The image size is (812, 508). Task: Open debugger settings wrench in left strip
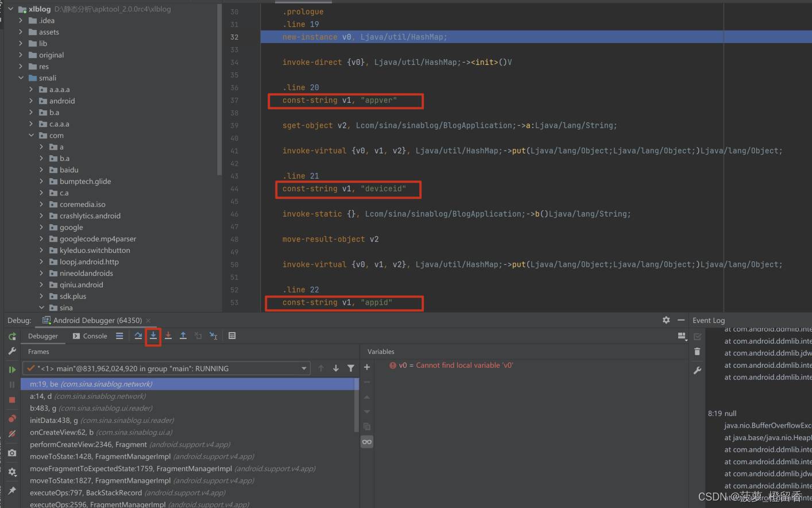[x=12, y=351]
